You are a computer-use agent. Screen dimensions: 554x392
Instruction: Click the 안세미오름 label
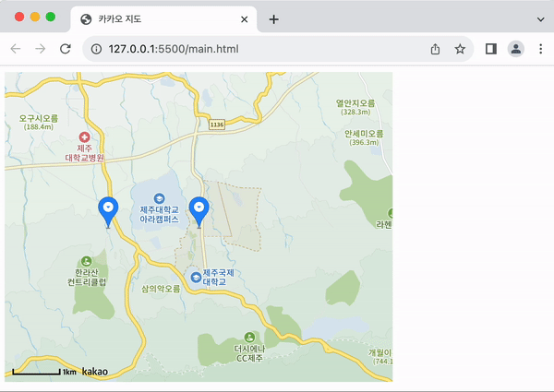point(364,137)
